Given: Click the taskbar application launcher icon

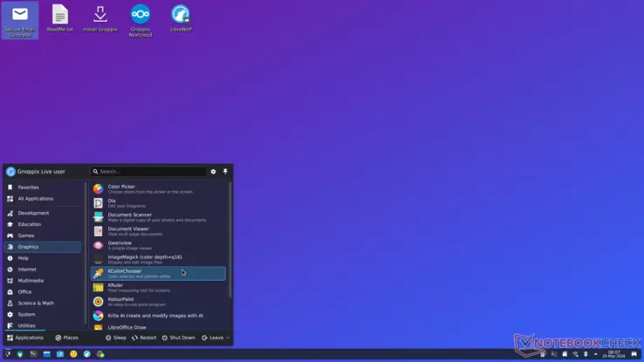Looking at the screenshot, I should (x=7, y=354).
